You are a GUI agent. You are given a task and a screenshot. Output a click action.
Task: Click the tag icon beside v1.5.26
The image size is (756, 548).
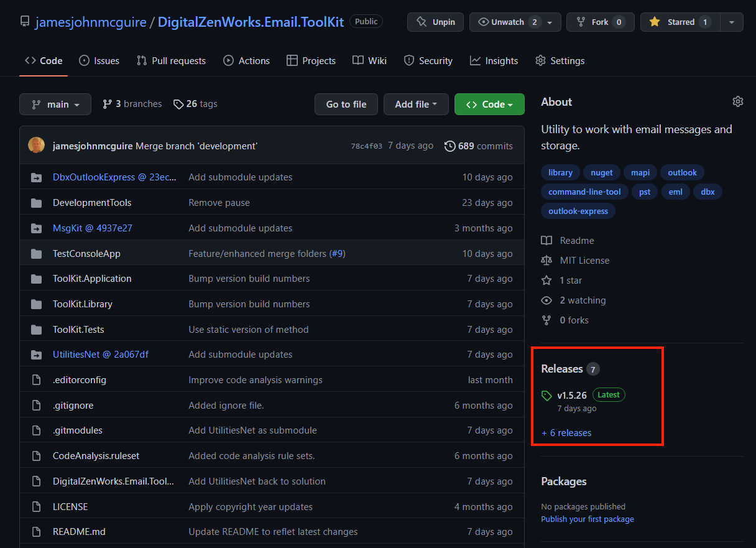tap(546, 396)
